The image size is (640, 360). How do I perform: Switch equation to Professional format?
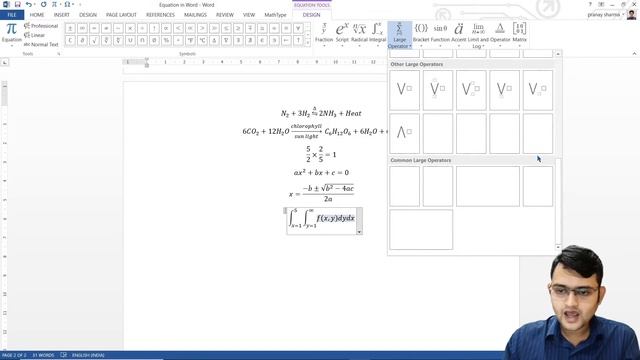[x=41, y=26]
